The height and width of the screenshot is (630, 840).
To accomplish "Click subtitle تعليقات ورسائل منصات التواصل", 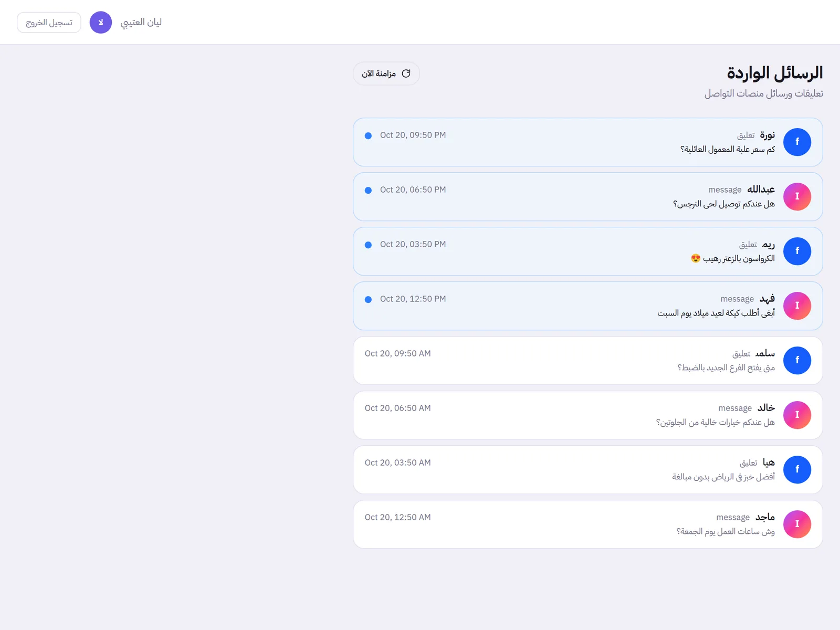I will tap(764, 93).
